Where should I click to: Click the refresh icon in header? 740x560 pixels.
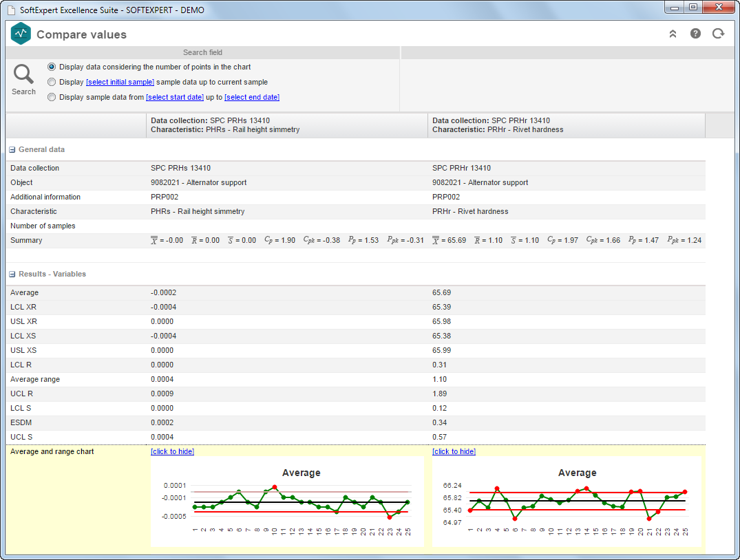point(718,34)
